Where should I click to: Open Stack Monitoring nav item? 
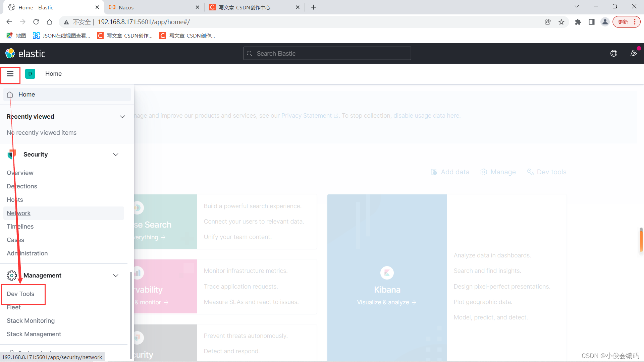(x=31, y=321)
